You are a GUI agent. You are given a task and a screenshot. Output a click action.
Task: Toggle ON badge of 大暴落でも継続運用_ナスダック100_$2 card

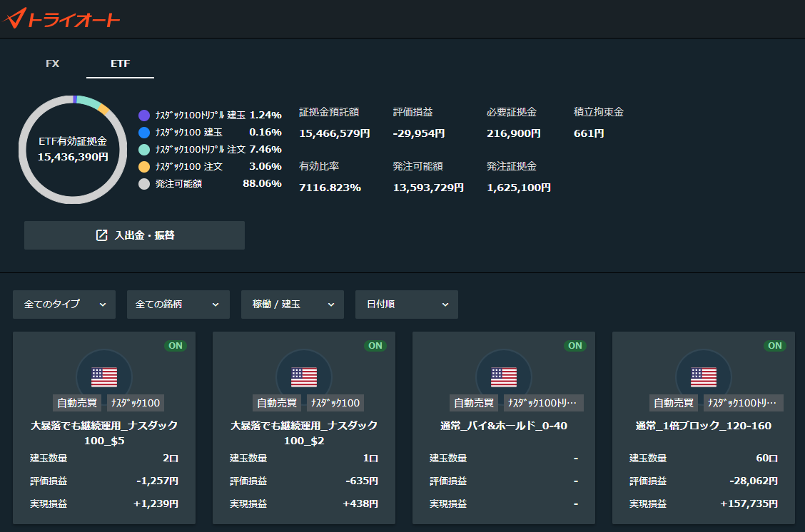375,346
